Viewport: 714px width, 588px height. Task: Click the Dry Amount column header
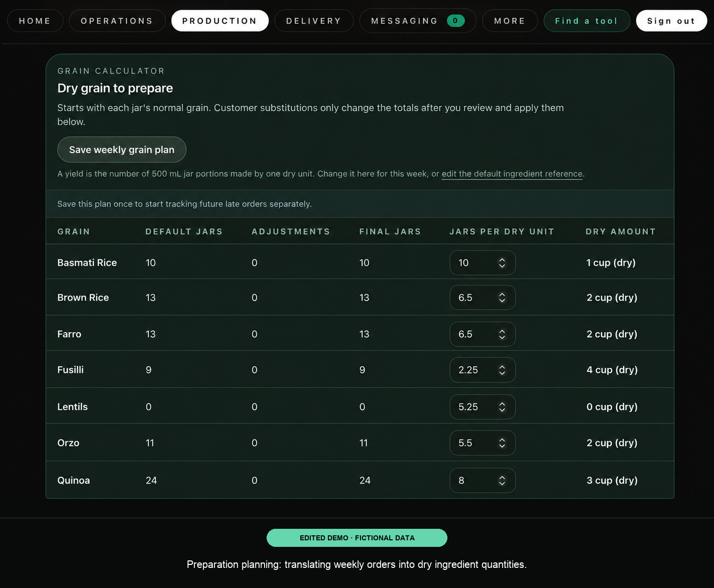621,232
